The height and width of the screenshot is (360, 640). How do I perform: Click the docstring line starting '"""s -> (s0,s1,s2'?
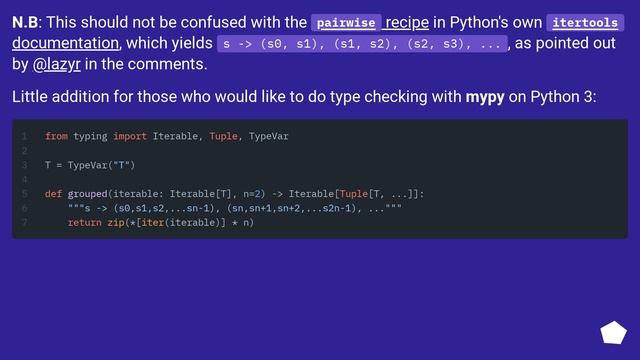(x=235, y=208)
